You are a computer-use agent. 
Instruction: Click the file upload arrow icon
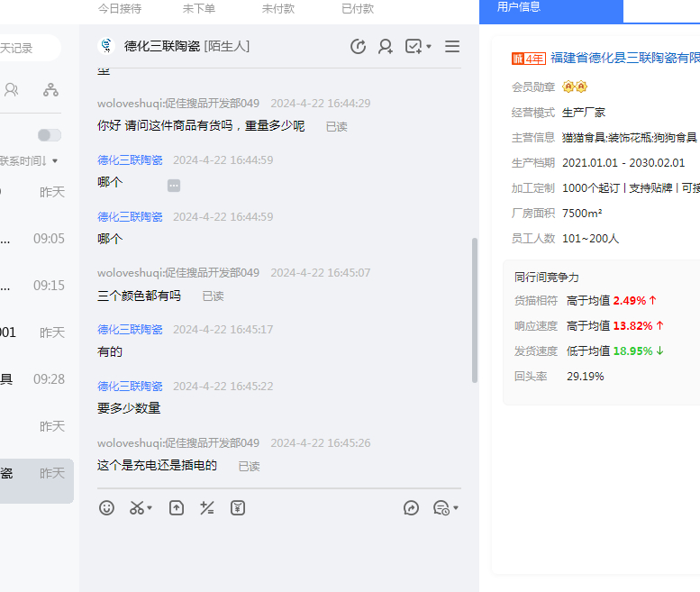(x=177, y=508)
